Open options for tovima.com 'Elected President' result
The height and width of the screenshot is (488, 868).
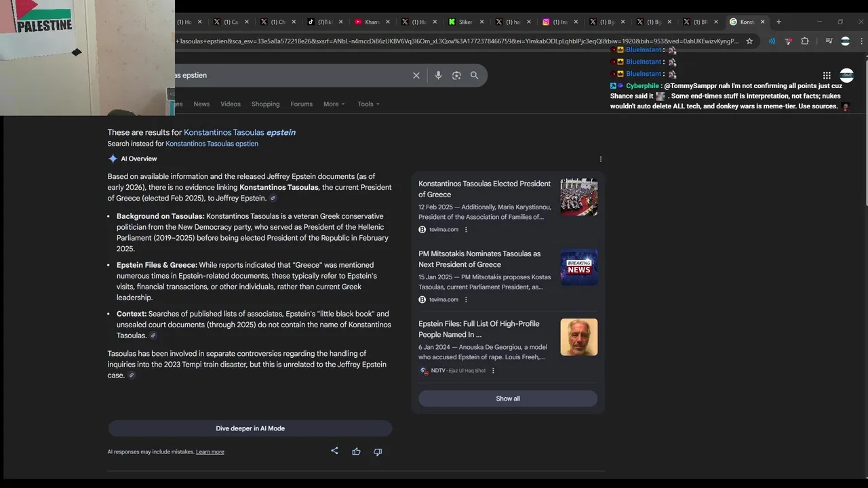pyautogui.click(x=466, y=230)
